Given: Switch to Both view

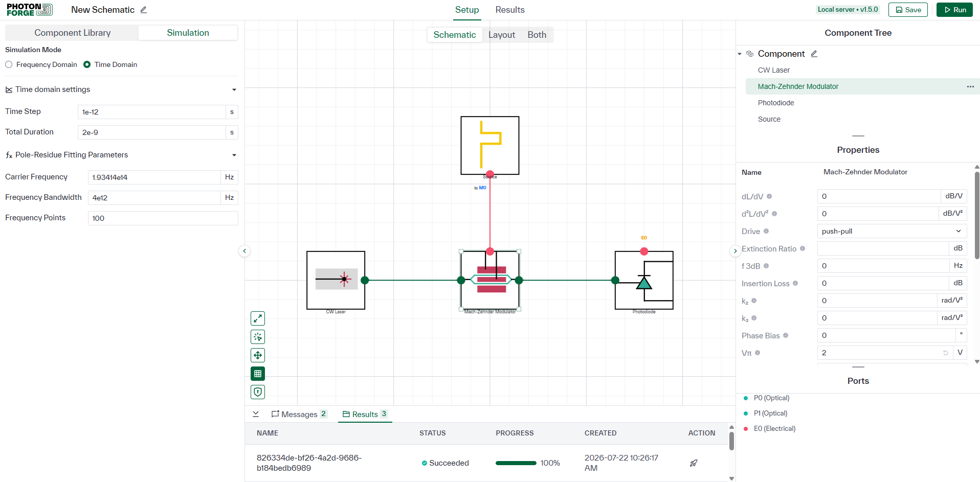Looking at the screenshot, I should 537,35.
